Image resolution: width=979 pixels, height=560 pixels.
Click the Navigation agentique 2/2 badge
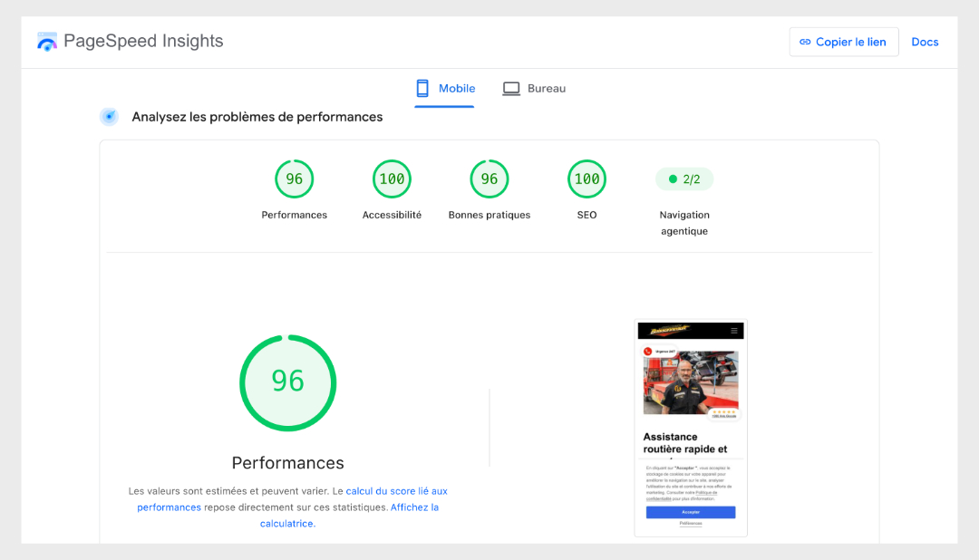(x=684, y=179)
